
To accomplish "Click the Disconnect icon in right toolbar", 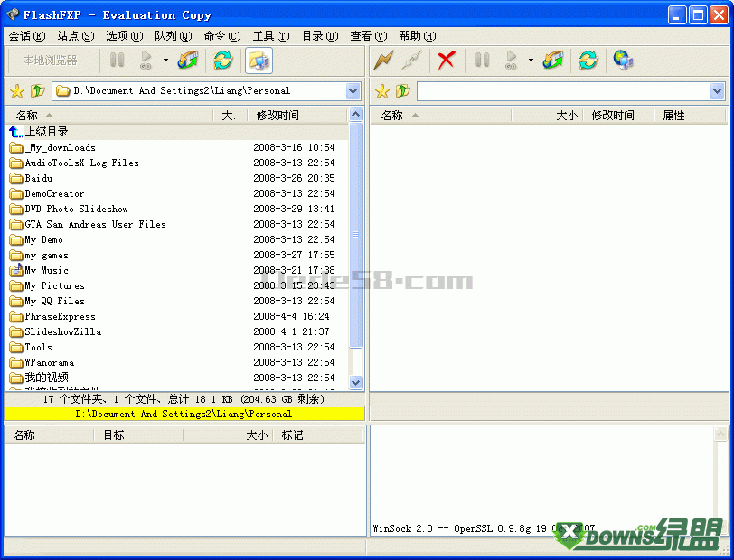I will click(411, 61).
